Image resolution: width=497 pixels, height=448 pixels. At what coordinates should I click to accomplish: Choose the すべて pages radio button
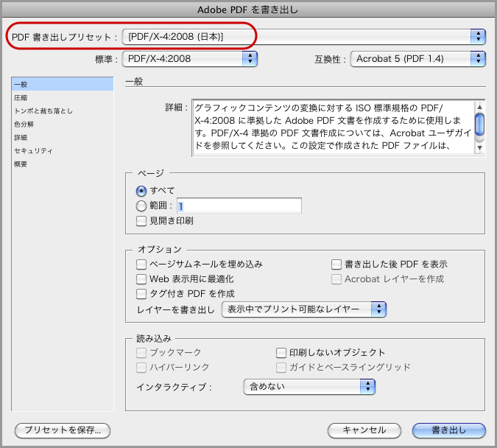[141, 191]
